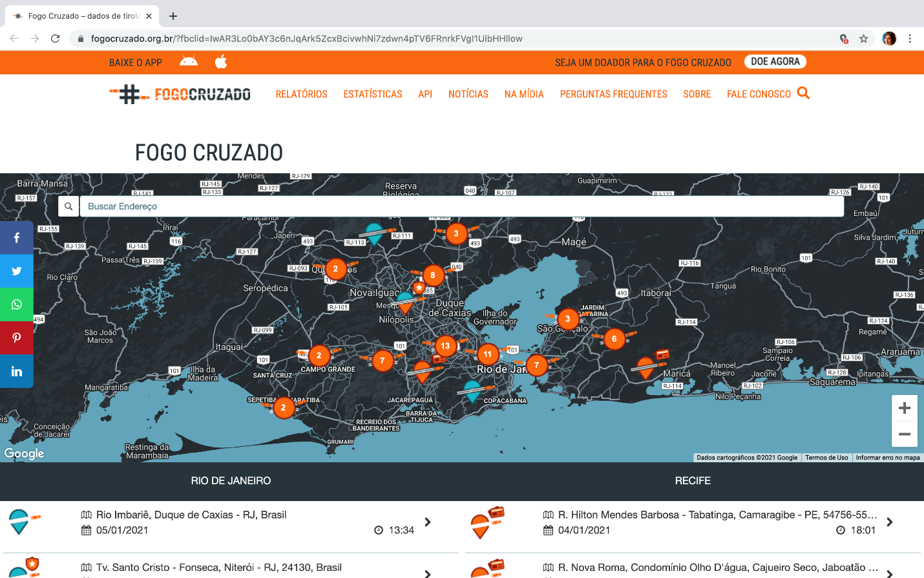Open the Notícias menu item
Image resolution: width=924 pixels, height=578 pixels.
[468, 94]
